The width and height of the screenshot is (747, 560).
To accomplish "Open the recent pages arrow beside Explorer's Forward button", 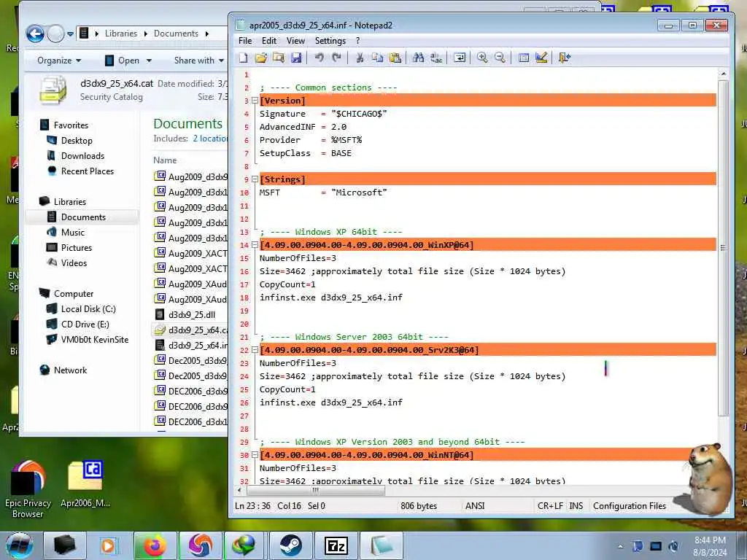I will (x=70, y=34).
